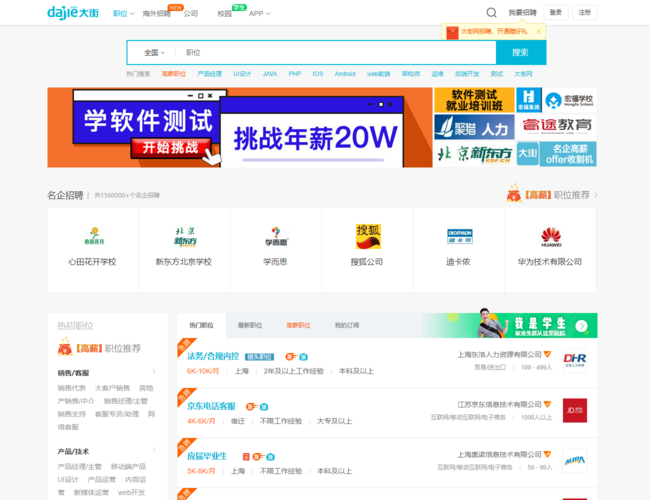Viewport: 650px width, 500px height.
Task: Click verified badge next to 江苏京东信息技术有限公司
Action: click(548, 404)
